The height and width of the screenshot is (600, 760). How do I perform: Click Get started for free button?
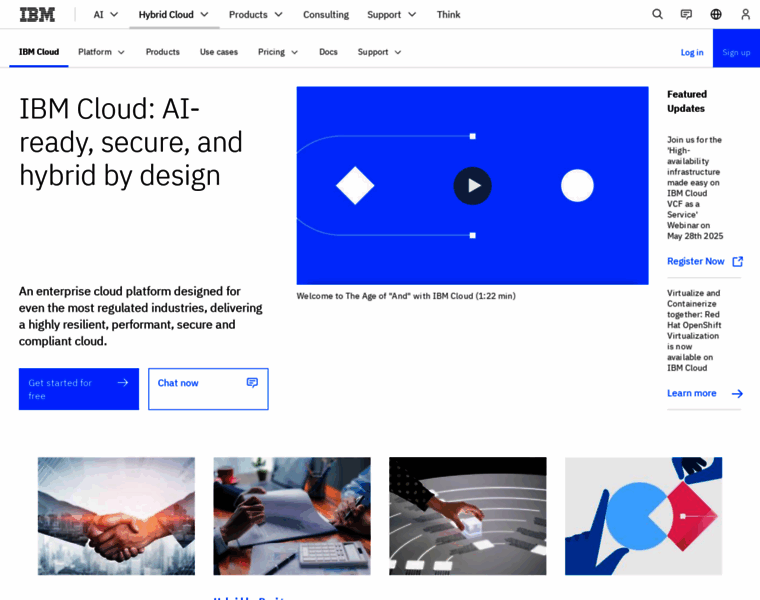point(79,389)
